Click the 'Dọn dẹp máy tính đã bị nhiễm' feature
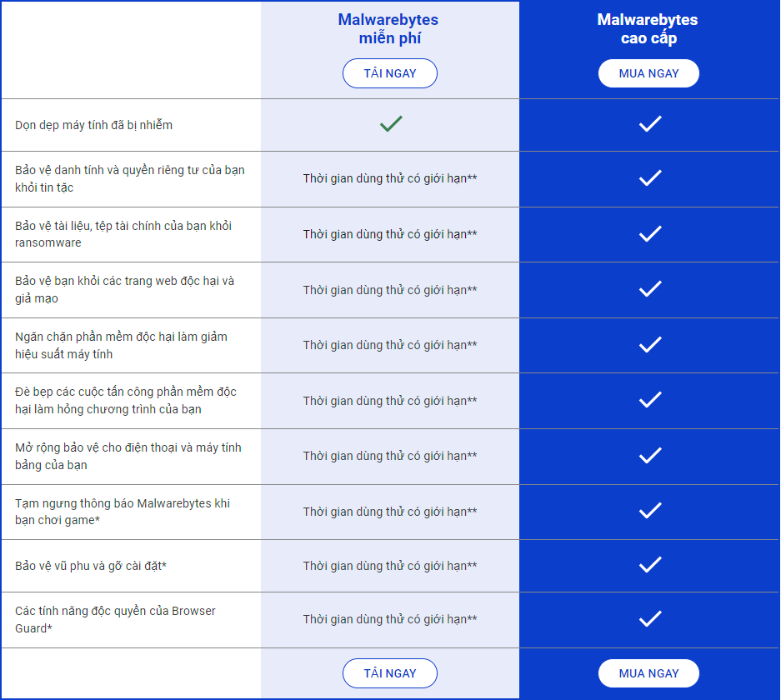The width and height of the screenshot is (781, 700). tap(94, 125)
